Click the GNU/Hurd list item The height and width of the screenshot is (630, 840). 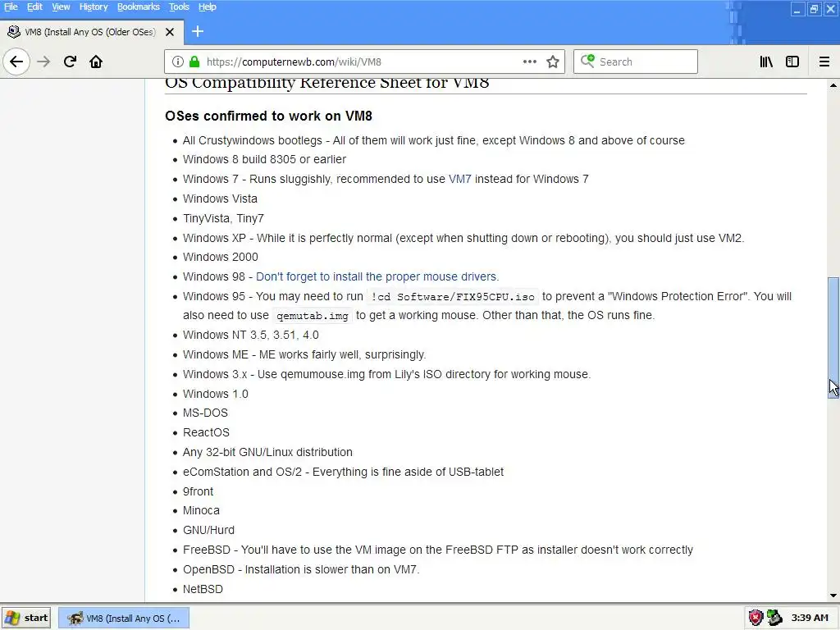tap(208, 531)
